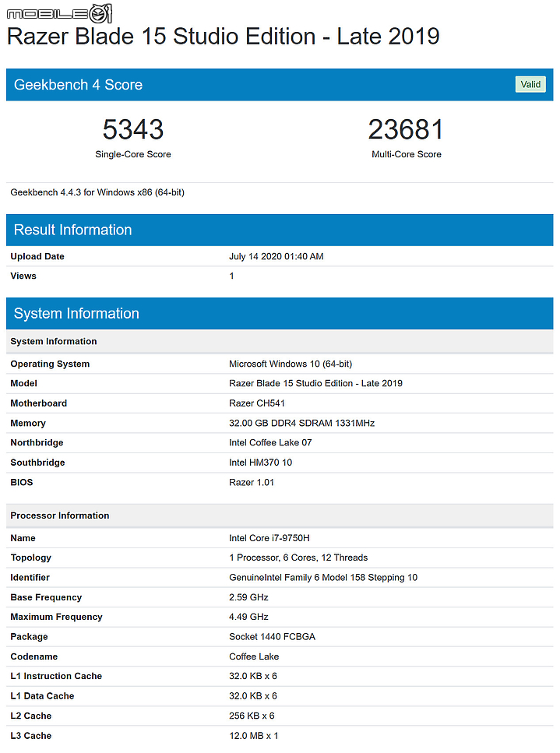Screen dimensions: 560x753
Task: Click the 'Maximum Frequency' row label
Action: (x=57, y=617)
